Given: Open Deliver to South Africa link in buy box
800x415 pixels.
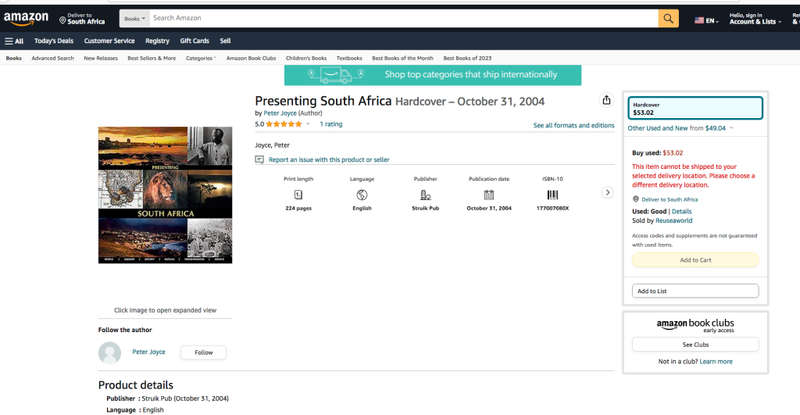Looking at the screenshot, I should pos(669,200).
